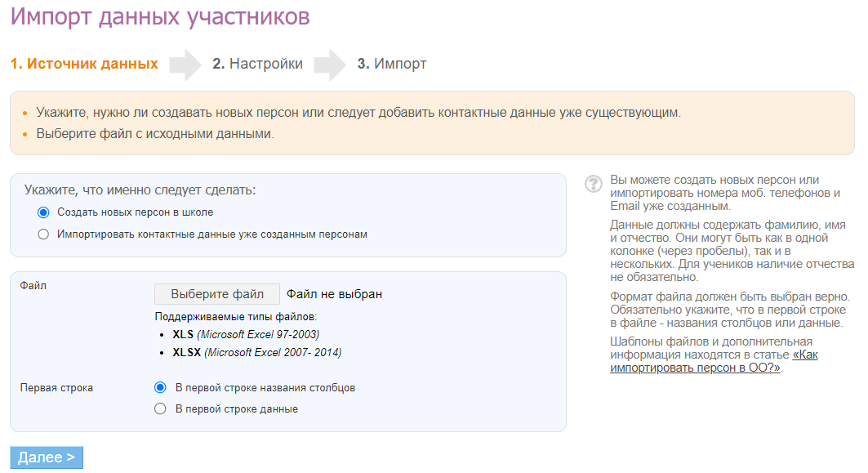Choose the В первой строке данные option
Viewport: 868px width, 473px height.
(161, 409)
